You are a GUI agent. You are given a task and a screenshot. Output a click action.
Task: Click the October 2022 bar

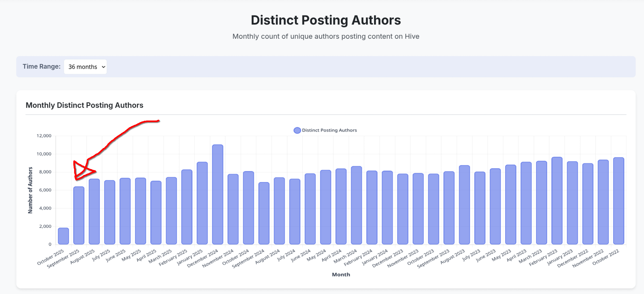click(618, 201)
